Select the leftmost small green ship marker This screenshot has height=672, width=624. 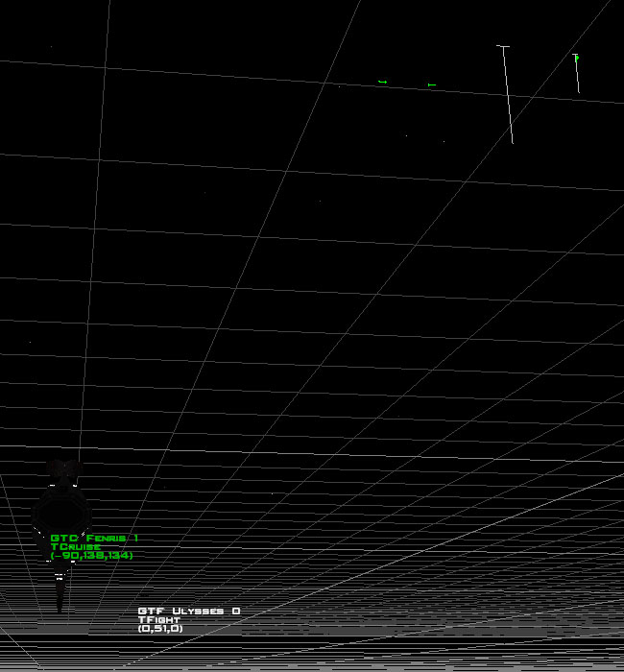(383, 82)
